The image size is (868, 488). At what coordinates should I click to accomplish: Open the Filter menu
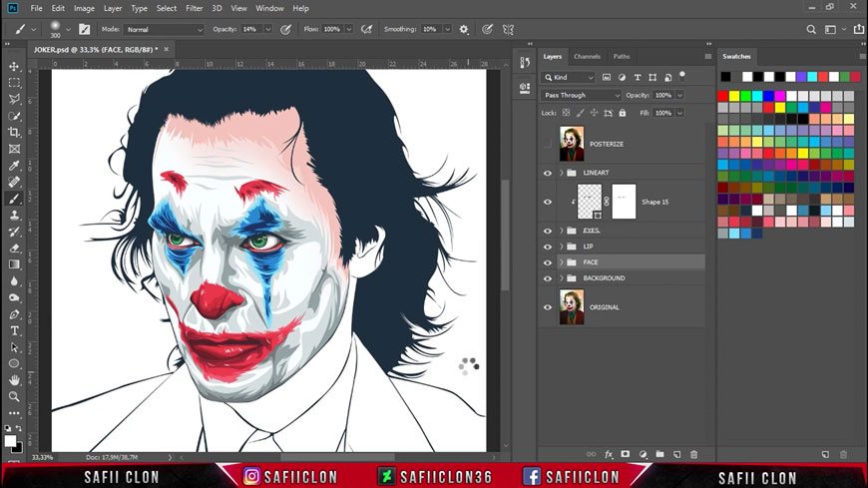click(x=194, y=8)
